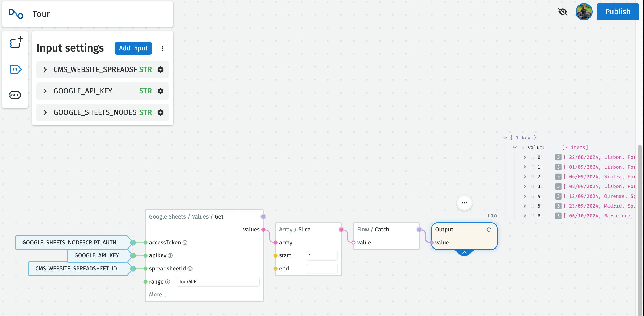Toggle the crossed-eye visibility icon
Viewport: 644px width, 316px height.
[x=563, y=12]
